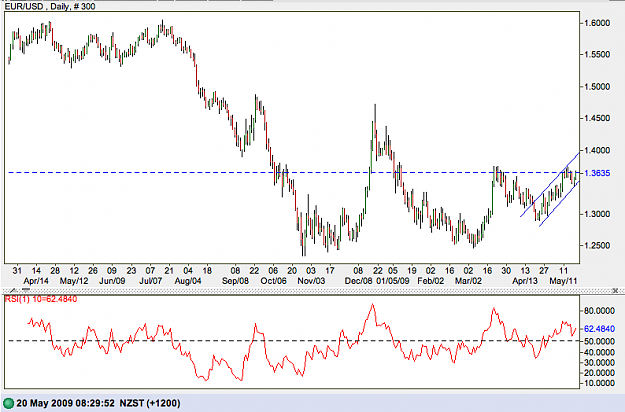Click the Aug/04 date axis label
The image size is (625, 412).
coord(188,281)
